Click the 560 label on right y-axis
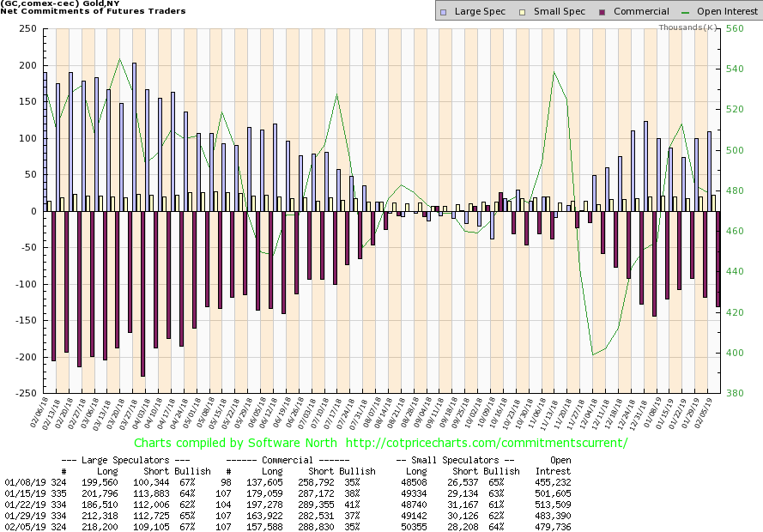Screen dimensions: 763x532 point(734,28)
